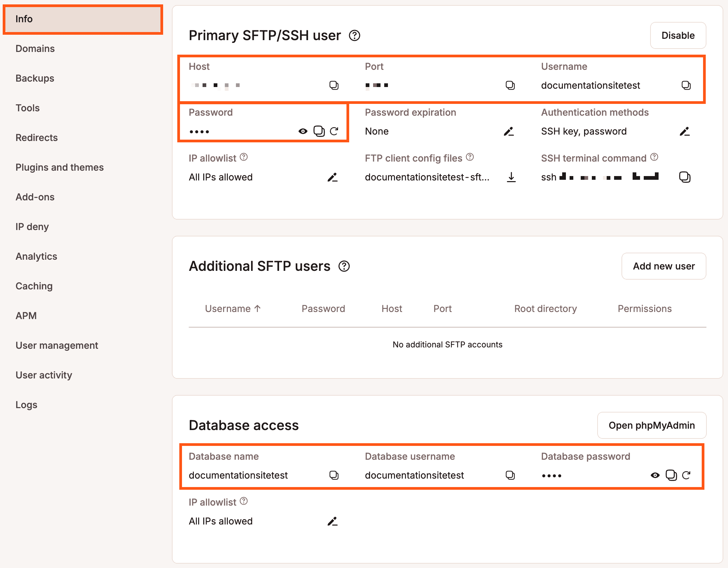Copy the SFTP host value
Image resolution: width=728 pixels, height=568 pixels.
point(334,85)
